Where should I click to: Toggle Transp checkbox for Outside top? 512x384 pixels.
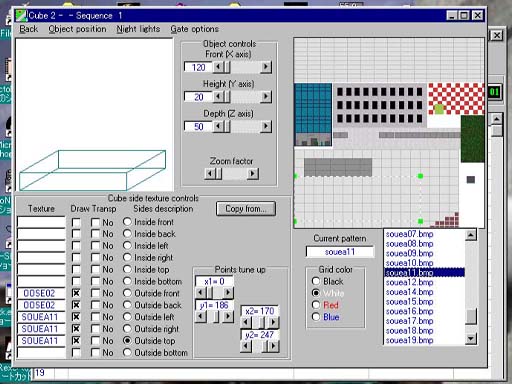click(x=96, y=341)
